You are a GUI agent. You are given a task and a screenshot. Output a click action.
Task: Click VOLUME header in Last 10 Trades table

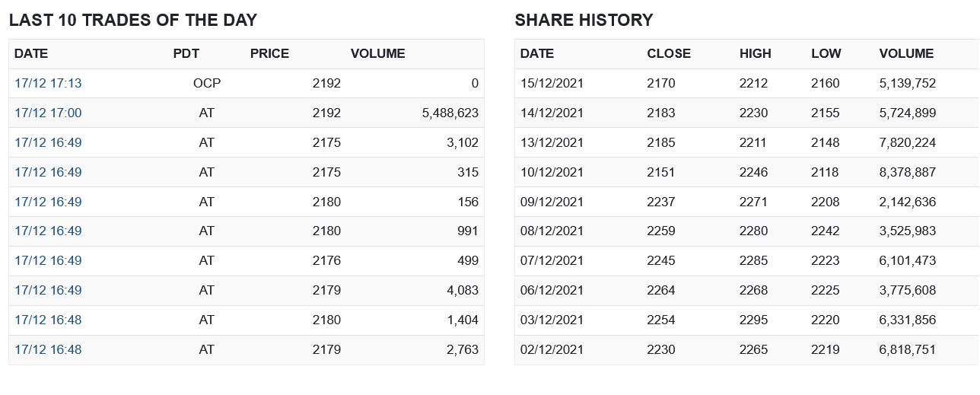[x=377, y=54]
